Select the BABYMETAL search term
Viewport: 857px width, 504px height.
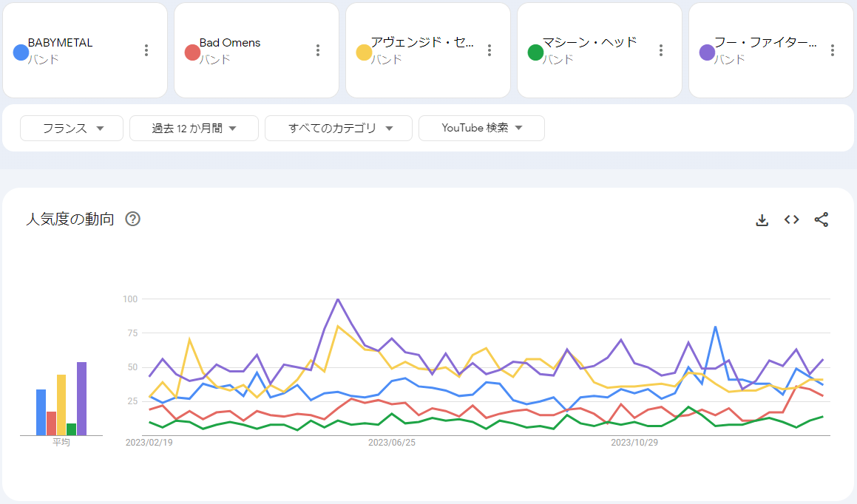click(x=60, y=43)
